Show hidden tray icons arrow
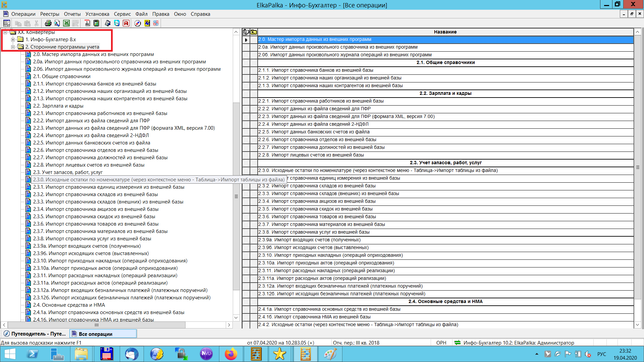This screenshot has height=362, width=644. pyautogui.click(x=537, y=354)
